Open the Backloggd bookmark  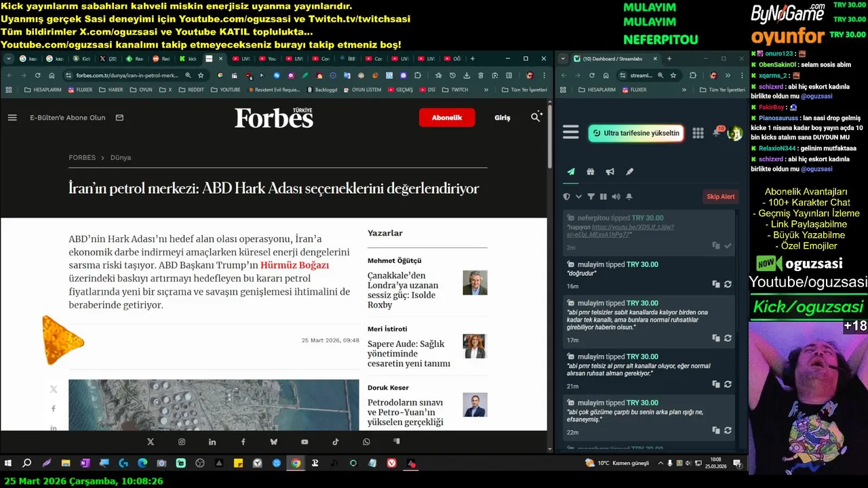(322, 89)
